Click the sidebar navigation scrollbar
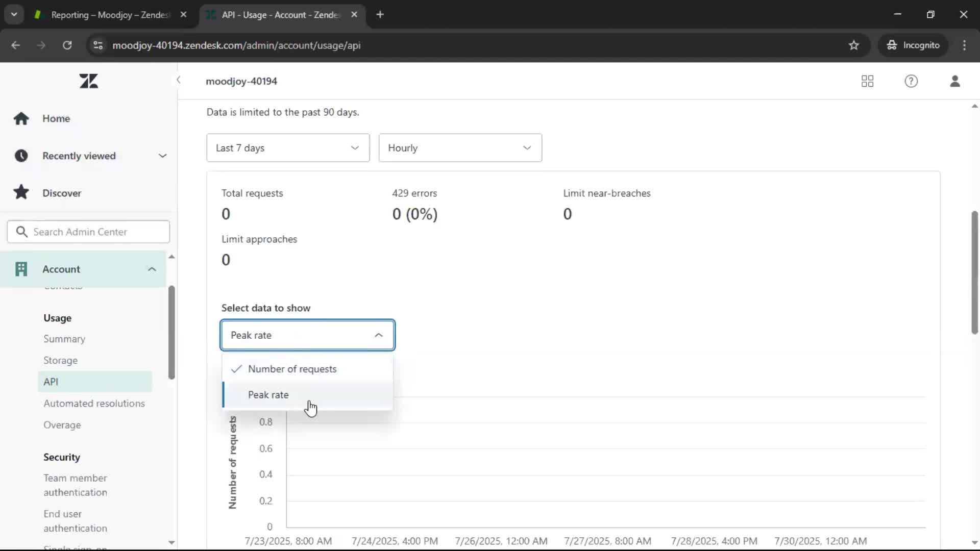The width and height of the screenshot is (980, 551). (171, 332)
